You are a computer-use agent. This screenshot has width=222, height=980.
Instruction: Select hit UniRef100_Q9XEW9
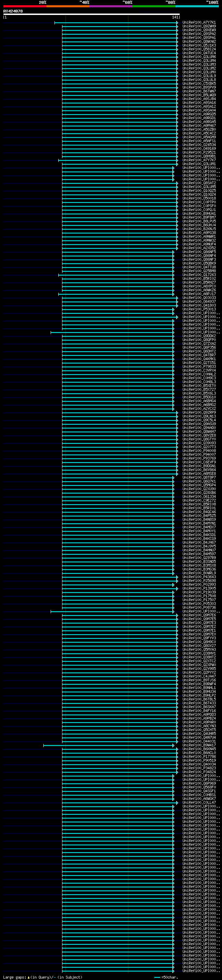[x=199, y=30]
